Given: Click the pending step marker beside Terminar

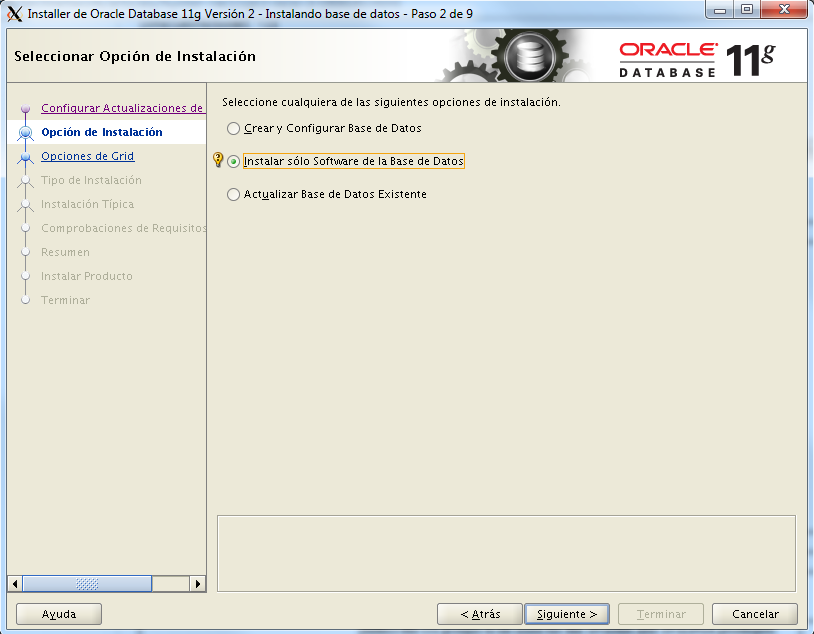Looking at the screenshot, I should 23,300.
